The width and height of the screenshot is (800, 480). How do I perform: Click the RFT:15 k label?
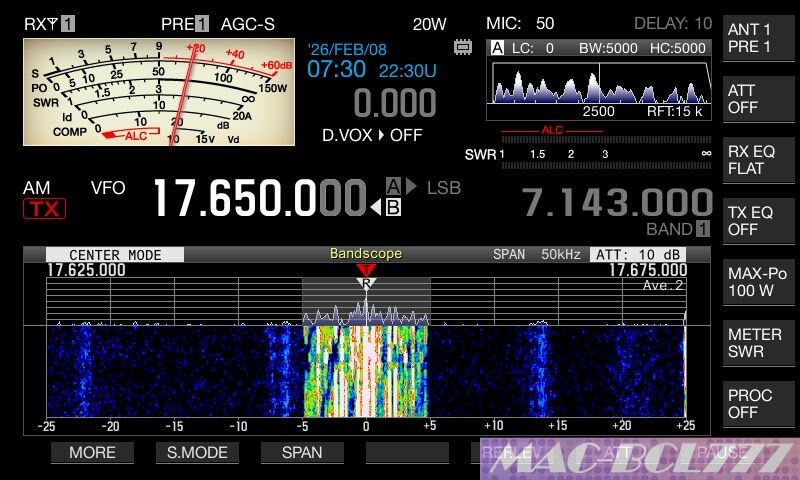click(674, 111)
